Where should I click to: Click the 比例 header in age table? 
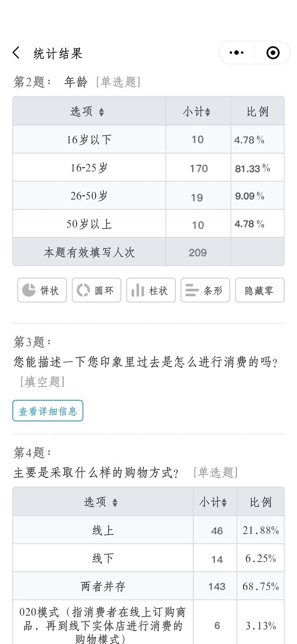258,112
